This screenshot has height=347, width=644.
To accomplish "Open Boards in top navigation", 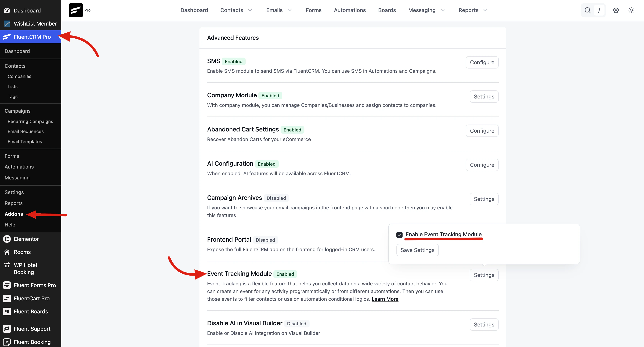I will click(x=387, y=10).
